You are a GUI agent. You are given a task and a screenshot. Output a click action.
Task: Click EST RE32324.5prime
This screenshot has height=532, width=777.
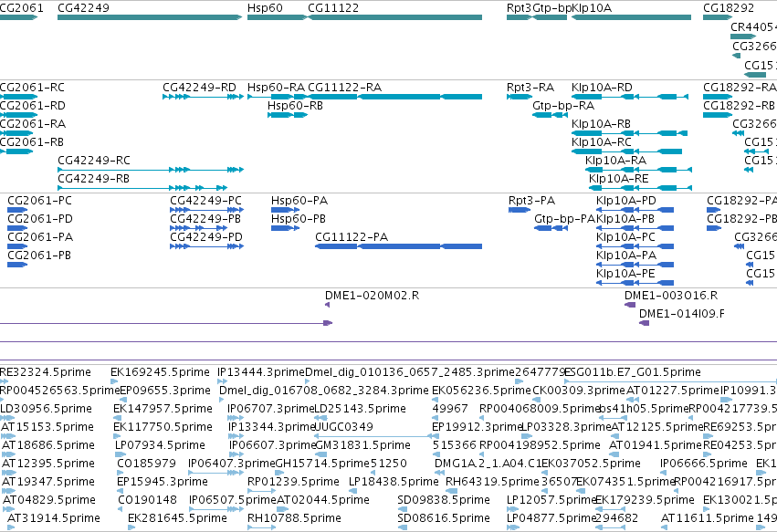pos(4,381)
